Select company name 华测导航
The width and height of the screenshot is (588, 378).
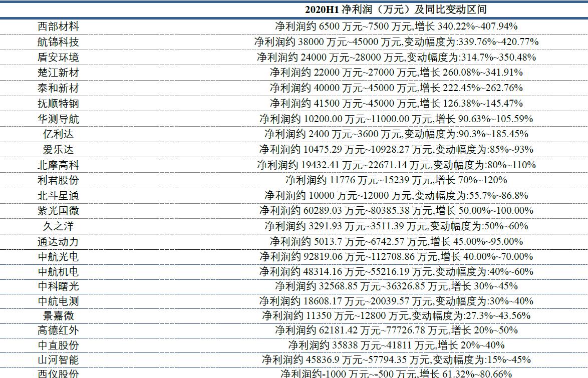[58, 119]
